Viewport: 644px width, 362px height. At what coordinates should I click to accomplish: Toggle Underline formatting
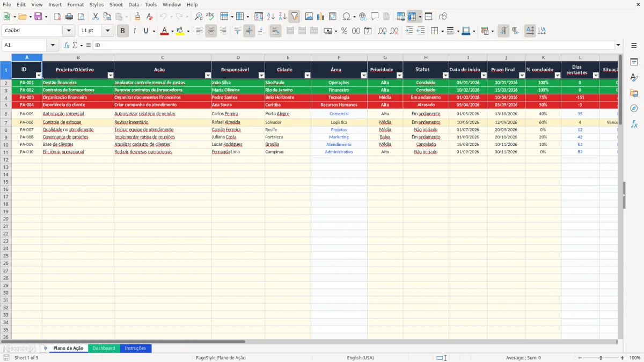(145, 31)
